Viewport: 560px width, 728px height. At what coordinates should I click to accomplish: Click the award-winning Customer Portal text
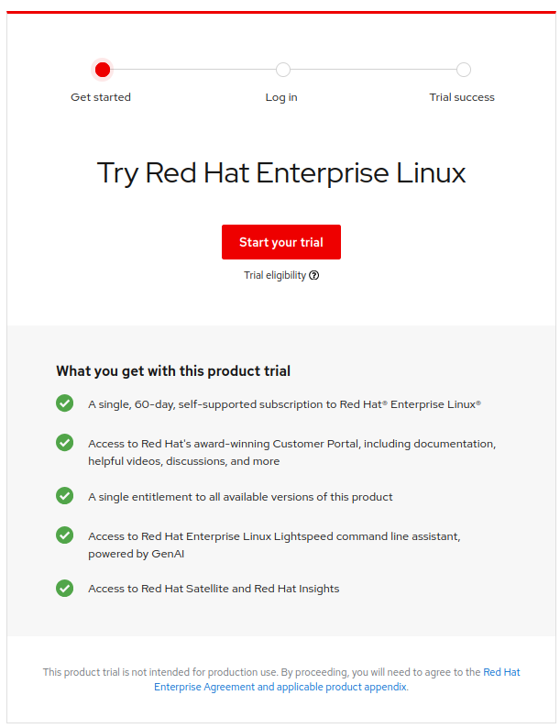tap(291, 452)
